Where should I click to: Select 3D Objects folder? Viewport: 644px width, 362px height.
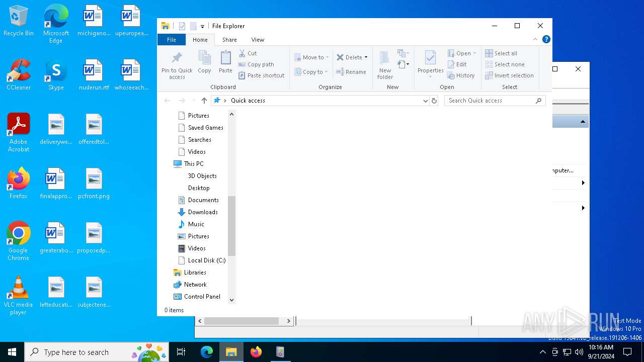tap(202, 176)
